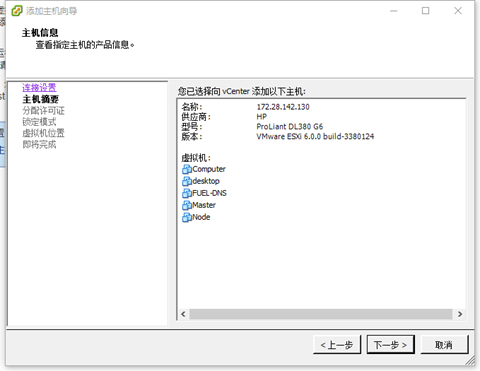Click the model ProLiant DL380 G6

(290, 127)
